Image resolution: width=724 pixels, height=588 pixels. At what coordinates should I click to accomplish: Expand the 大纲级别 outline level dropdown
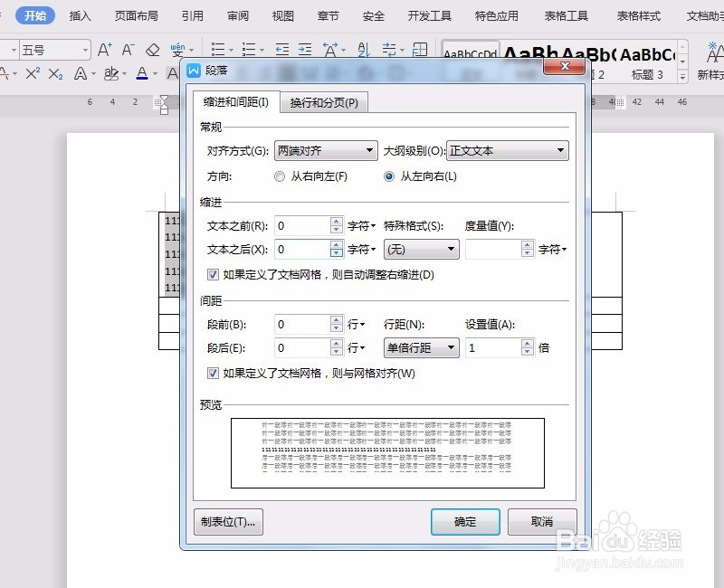pos(559,150)
